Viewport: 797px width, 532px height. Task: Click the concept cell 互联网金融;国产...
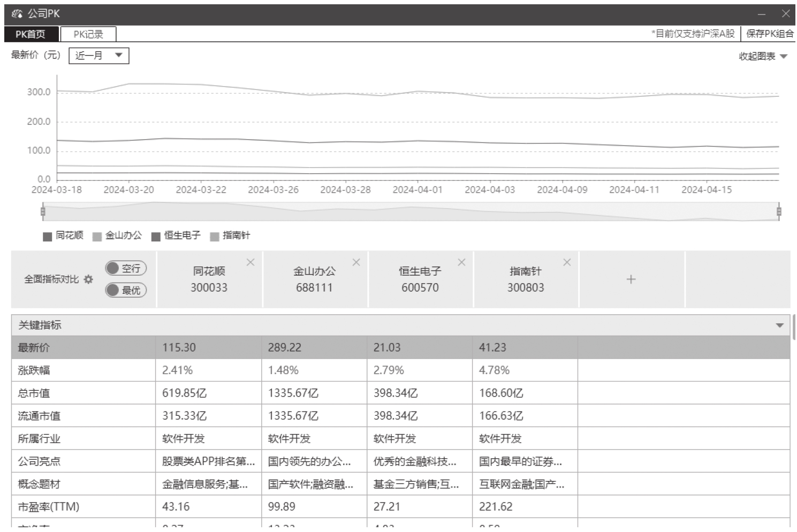pyautogui.click(x=522, y=484)
